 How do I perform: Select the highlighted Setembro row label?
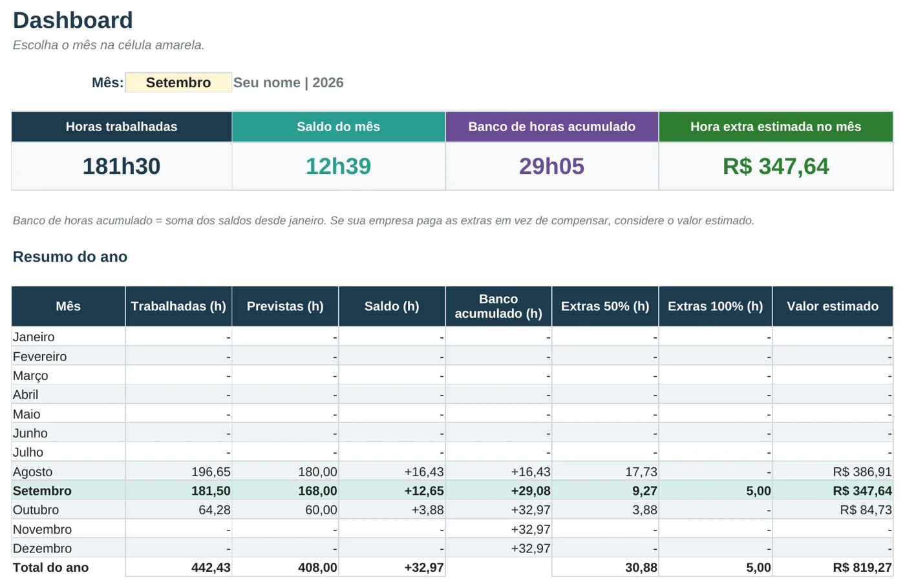(x=43, y=491)
